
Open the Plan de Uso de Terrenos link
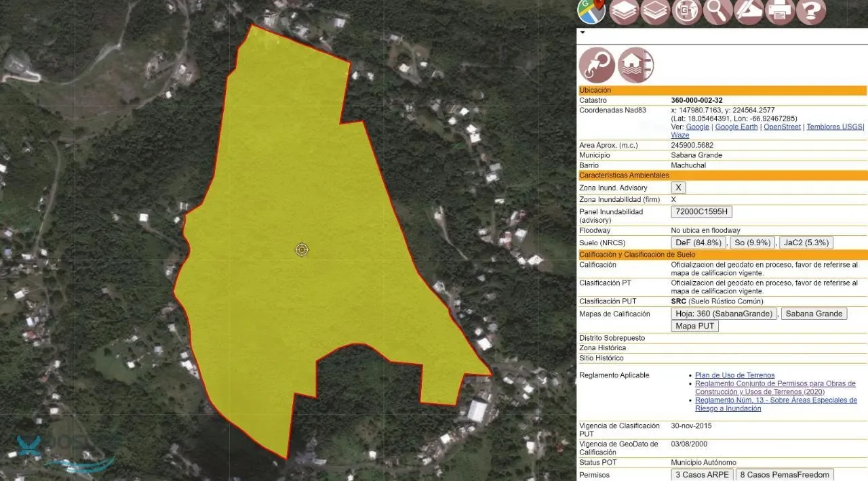[x=734, y=375]
